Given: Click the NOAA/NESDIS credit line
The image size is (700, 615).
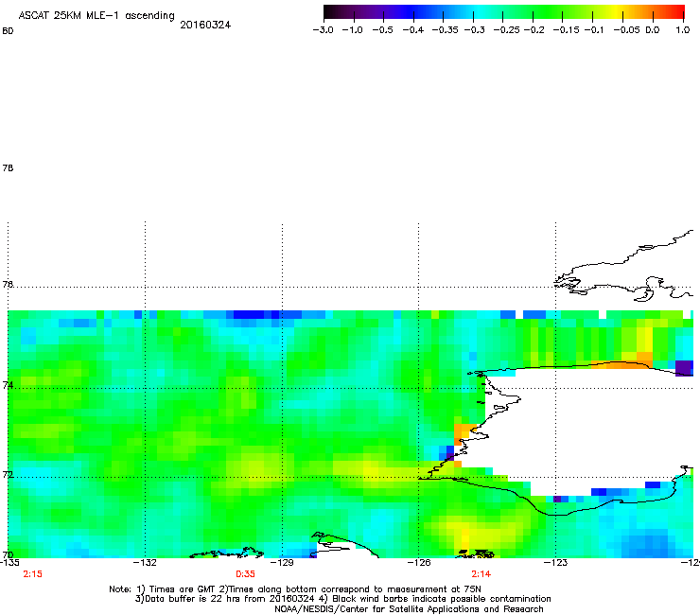Looking at the screenshot, I should 409,609.
